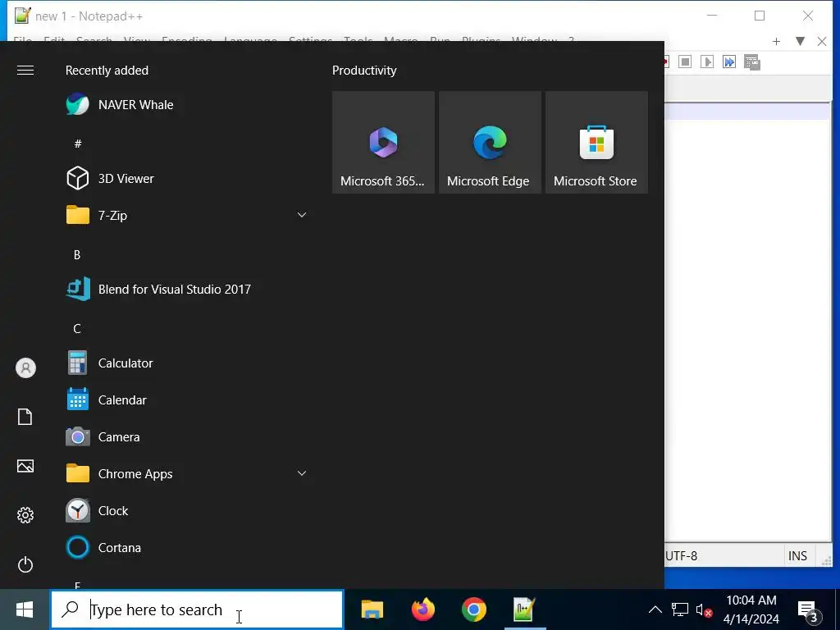Open the user account icon
Screen dimensions: 840x630
(25, 368)
